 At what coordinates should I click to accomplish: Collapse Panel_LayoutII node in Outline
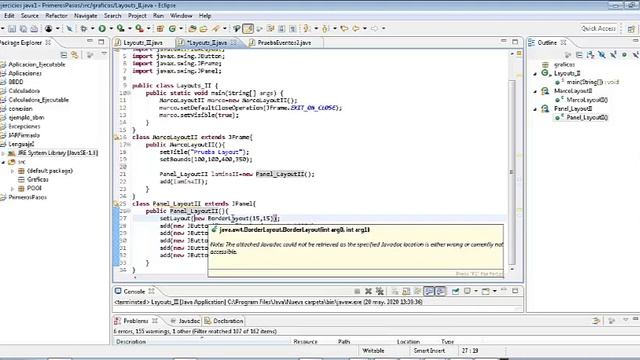tap(536, 109)
